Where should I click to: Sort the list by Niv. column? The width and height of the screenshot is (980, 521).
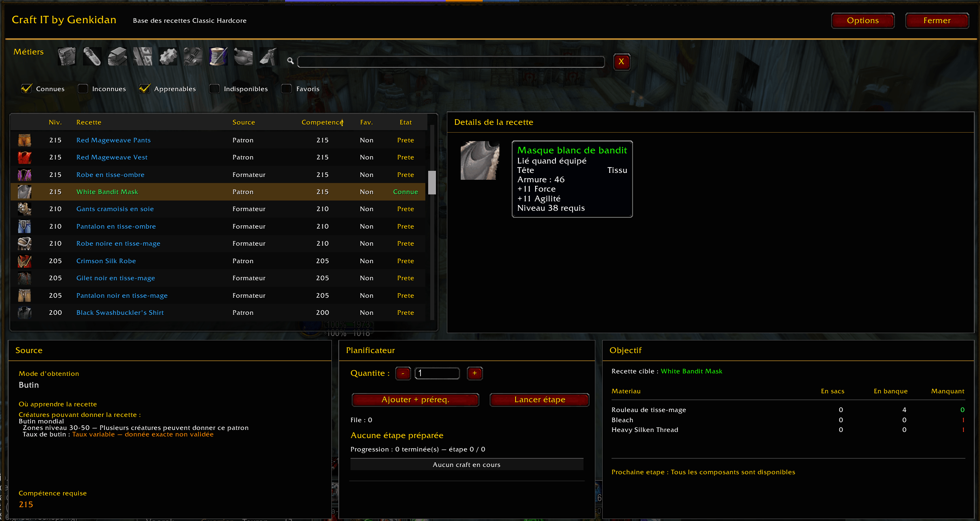point(55,122)
